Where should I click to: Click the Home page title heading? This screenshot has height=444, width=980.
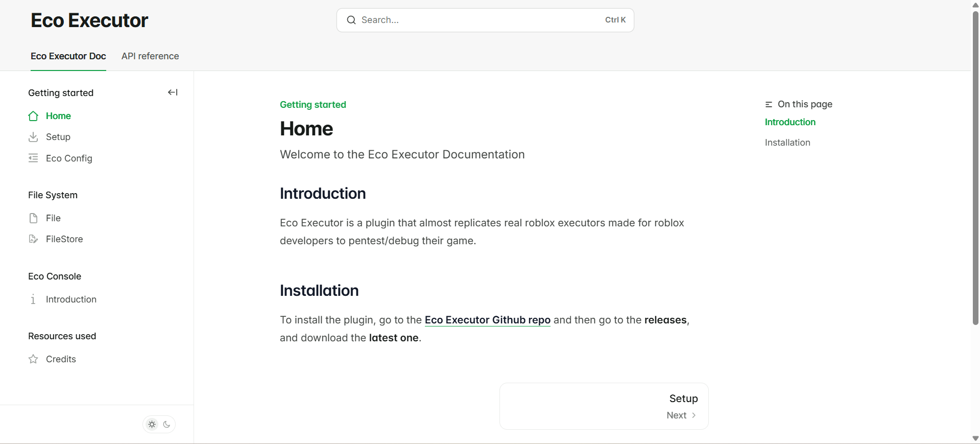(x=306, y=129)
